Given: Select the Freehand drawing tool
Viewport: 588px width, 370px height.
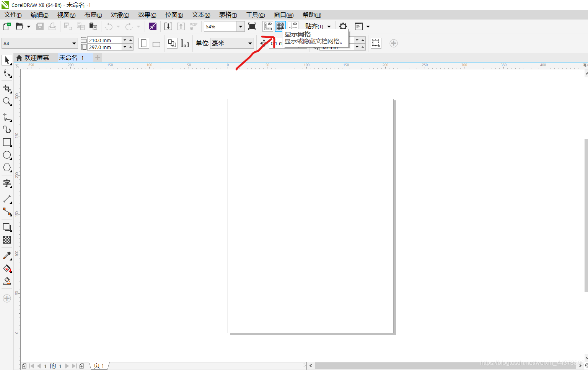Looking at the screenshot, I should click(x=7, y=117).
